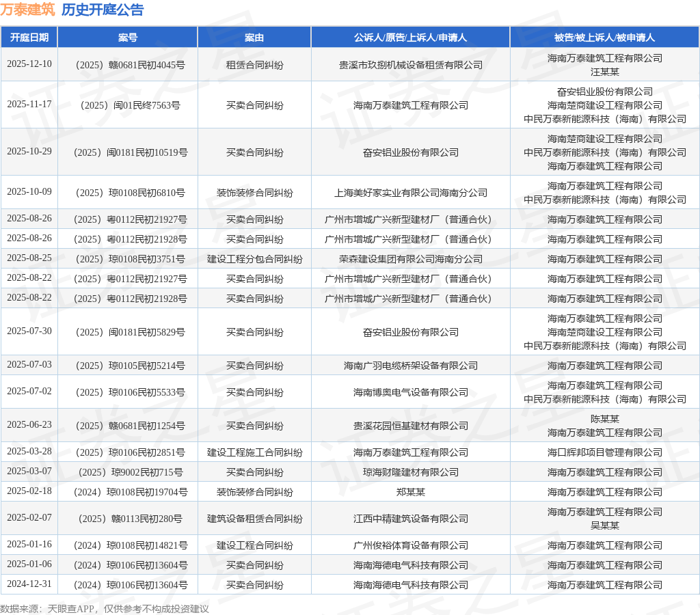
Task: Click plaintiff 贵溪花园恒基建材有限公司
Action: [x=411, y=426]
